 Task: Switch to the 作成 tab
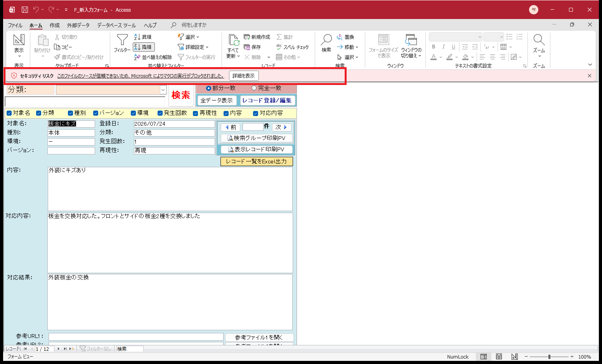55,25
